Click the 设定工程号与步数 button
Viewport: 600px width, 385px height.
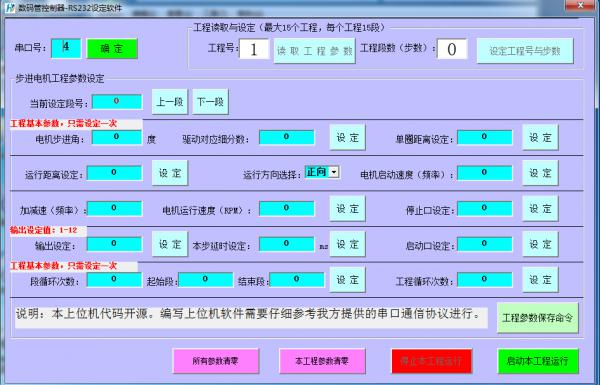point(525,51)
